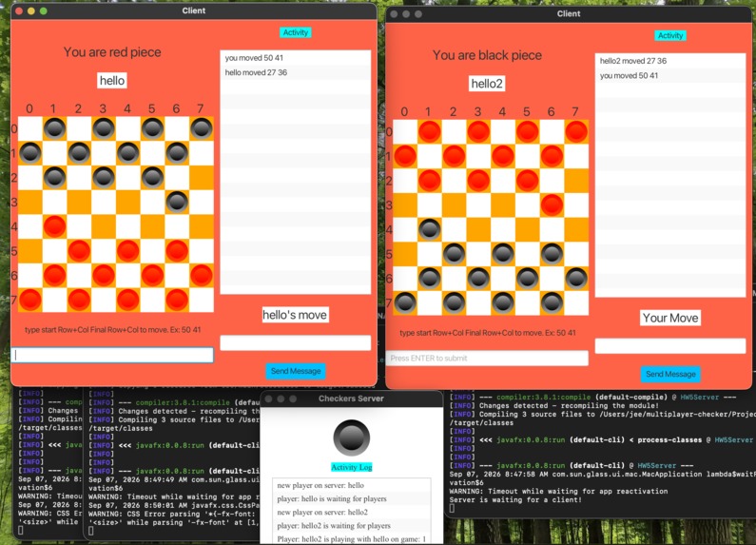Select red piece row 7 column 0 on hello's board
Image resolution: width=756 pixels, height=545 pixels.
pos(29,300)
